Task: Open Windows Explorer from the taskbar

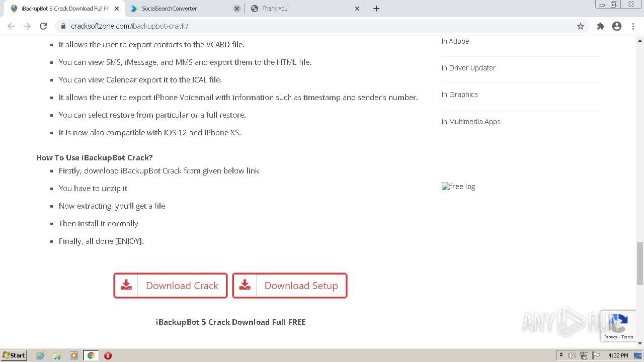Action: pyautogui.click(x=57, y=355)
